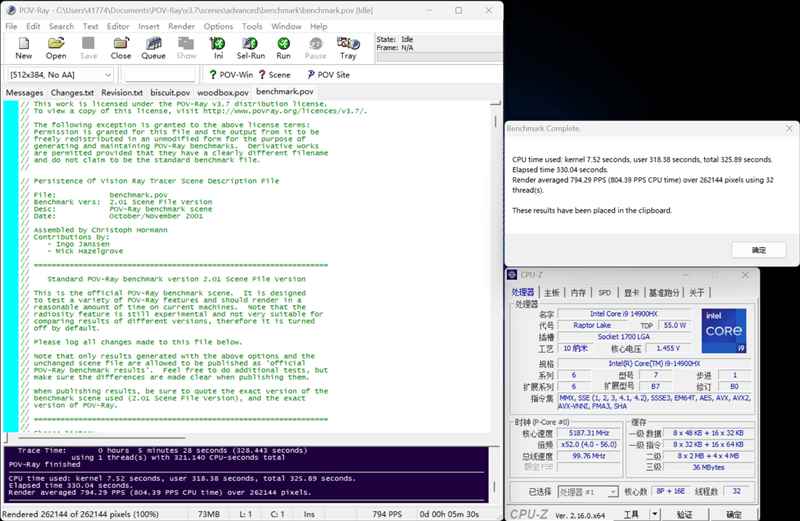
Task: Switch to the 内存 tab in CPU-Z
Action: click(x=578, y=292)
